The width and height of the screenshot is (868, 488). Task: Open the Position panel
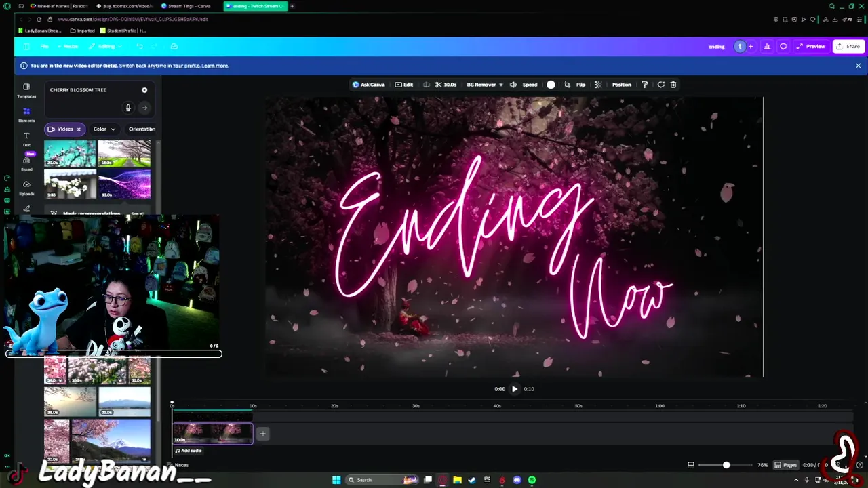tap(621, 85)
